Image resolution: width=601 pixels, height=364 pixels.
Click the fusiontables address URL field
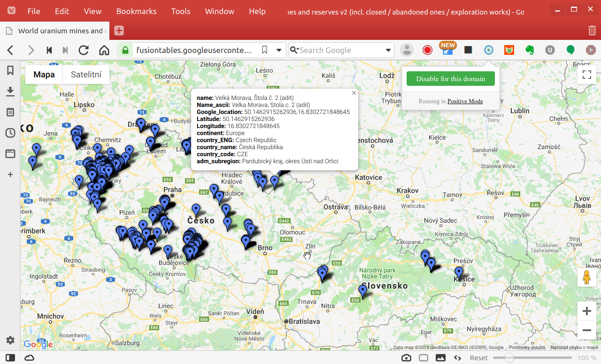point(193,50)
